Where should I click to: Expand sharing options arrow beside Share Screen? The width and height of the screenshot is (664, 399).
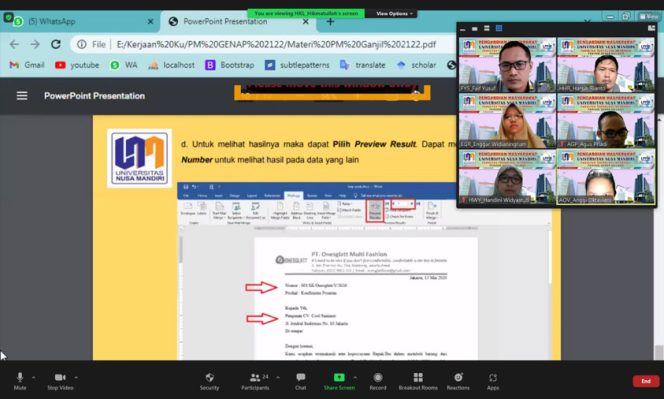(x=355, y=377)
